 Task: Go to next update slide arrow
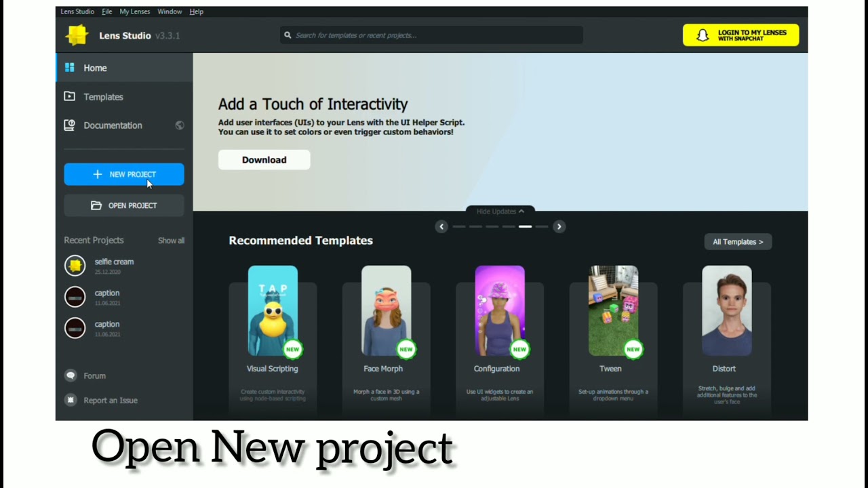559,226
